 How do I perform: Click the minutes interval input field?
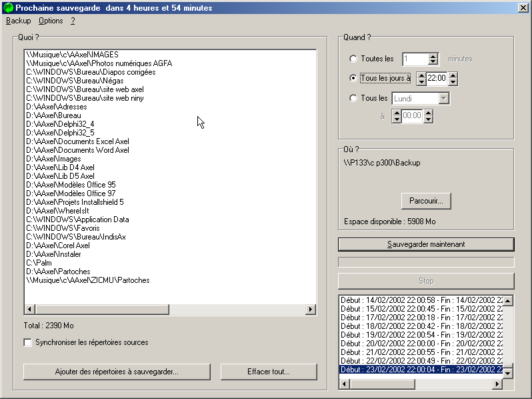[415, 59]
